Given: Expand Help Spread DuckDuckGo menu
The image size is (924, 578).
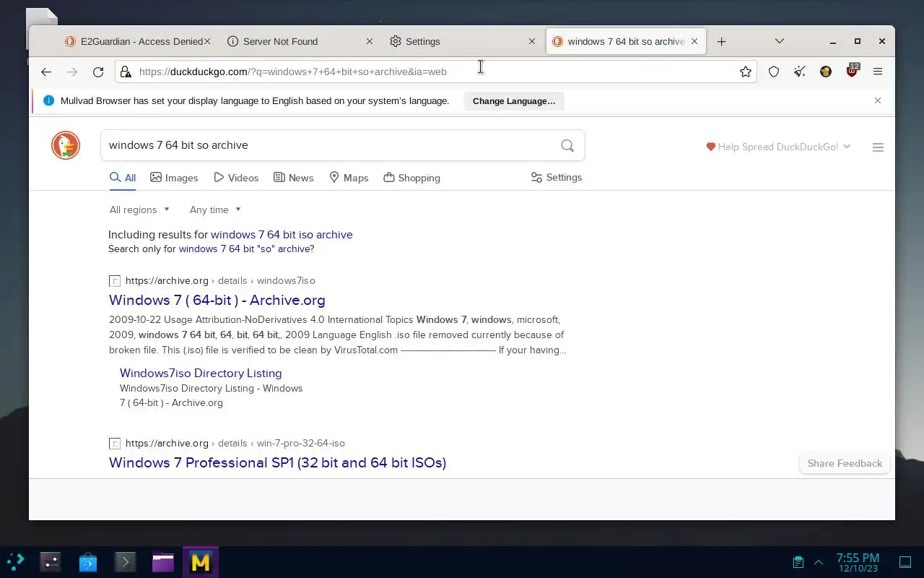Looking at the screenshot, I should (x=778, y=147).
